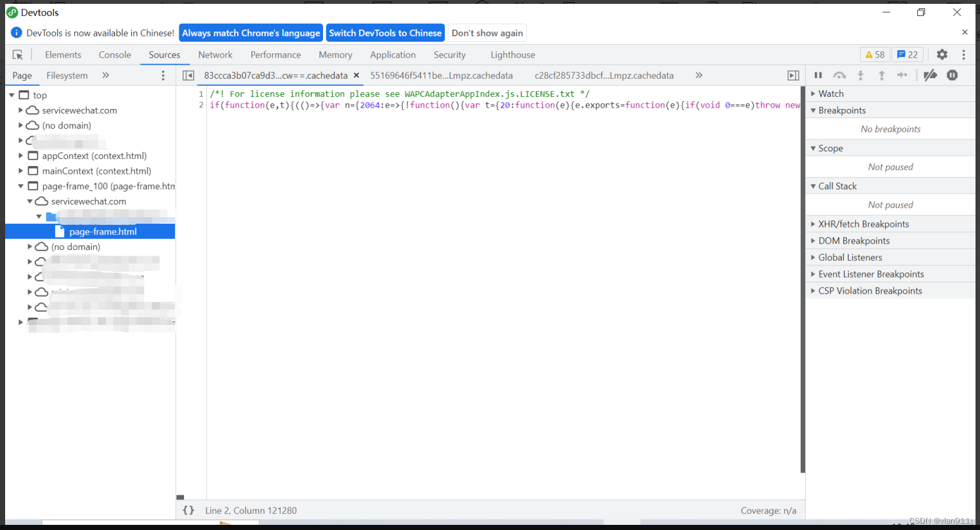Pretty print the source with braces icon
980x530 pixels.
(188, 510)
